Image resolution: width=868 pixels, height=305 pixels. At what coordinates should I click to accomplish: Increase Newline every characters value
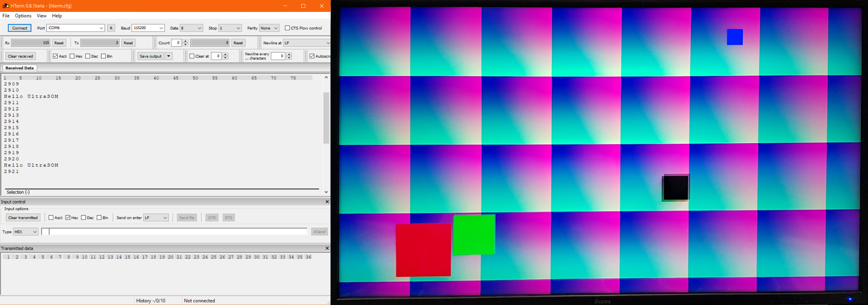pyautogui.click(x=289, y=54)
